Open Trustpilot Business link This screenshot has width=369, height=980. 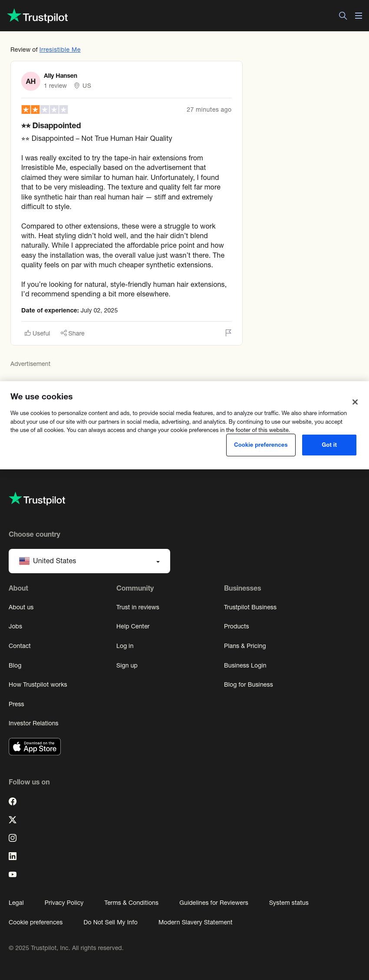pos(250,607)
